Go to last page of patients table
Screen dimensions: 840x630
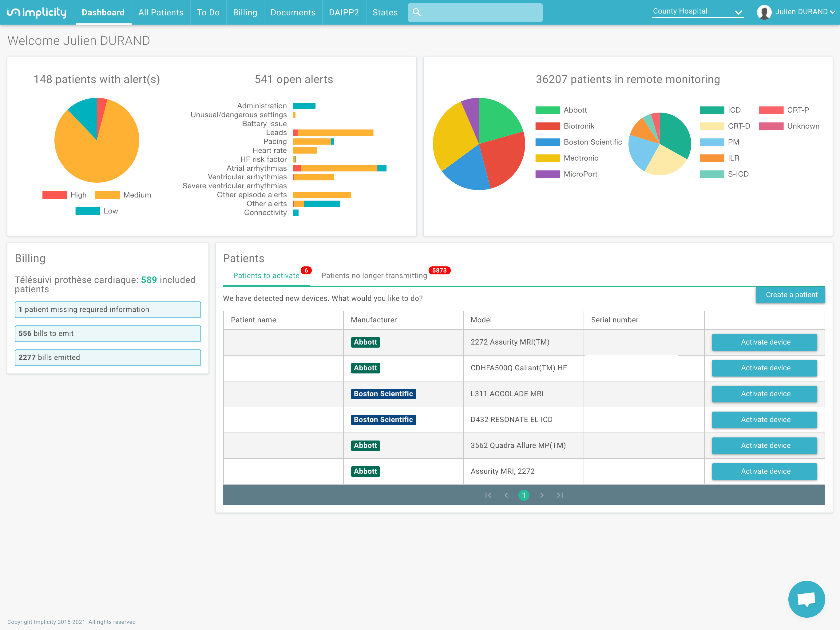[x=560, y=495]
